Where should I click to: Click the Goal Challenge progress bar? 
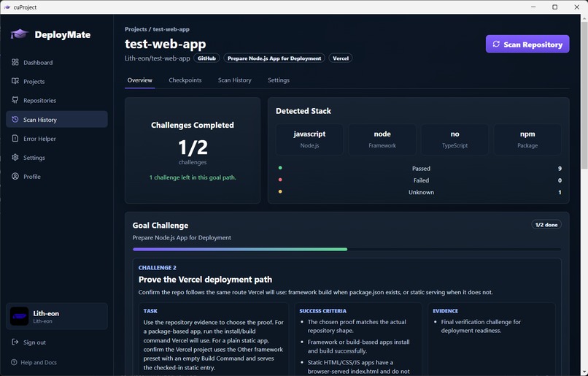[x=347, y=249]
